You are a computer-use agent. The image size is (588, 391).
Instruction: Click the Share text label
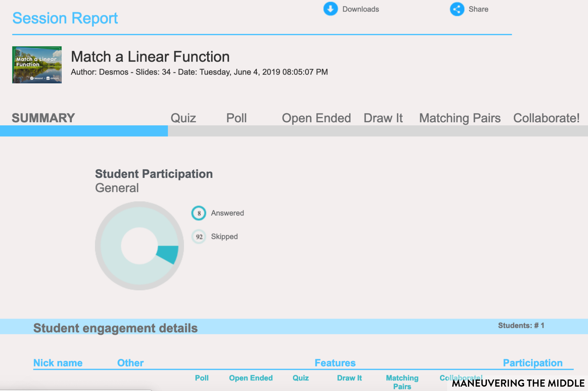coord(478,9)
